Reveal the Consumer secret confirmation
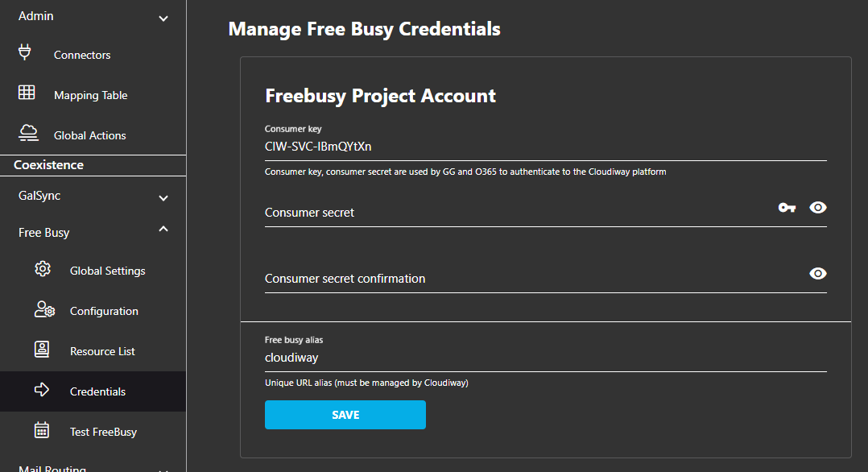 [818, 274]
